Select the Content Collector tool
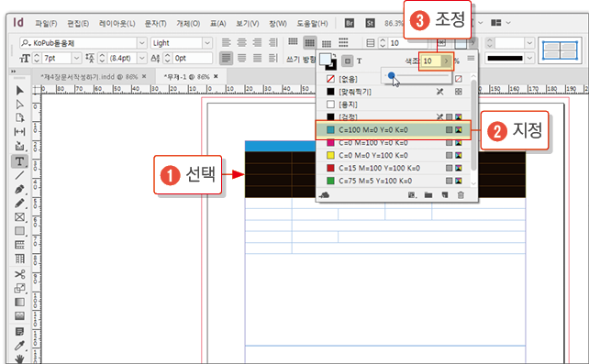The image size is (589, 364). pos(19,146)
